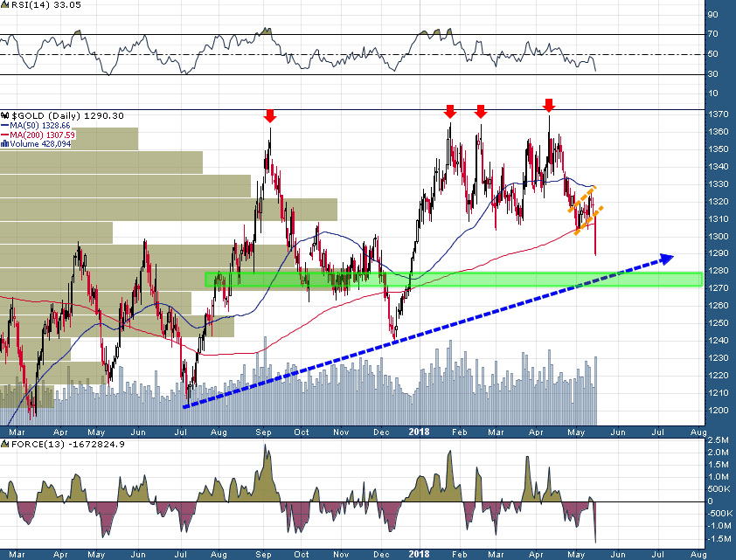
Task: Select the 1370 price axis label
Action: click(719, 114)
